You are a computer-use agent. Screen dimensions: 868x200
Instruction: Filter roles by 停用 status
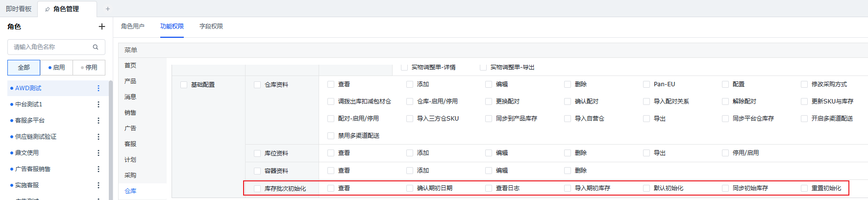(89, 68)
